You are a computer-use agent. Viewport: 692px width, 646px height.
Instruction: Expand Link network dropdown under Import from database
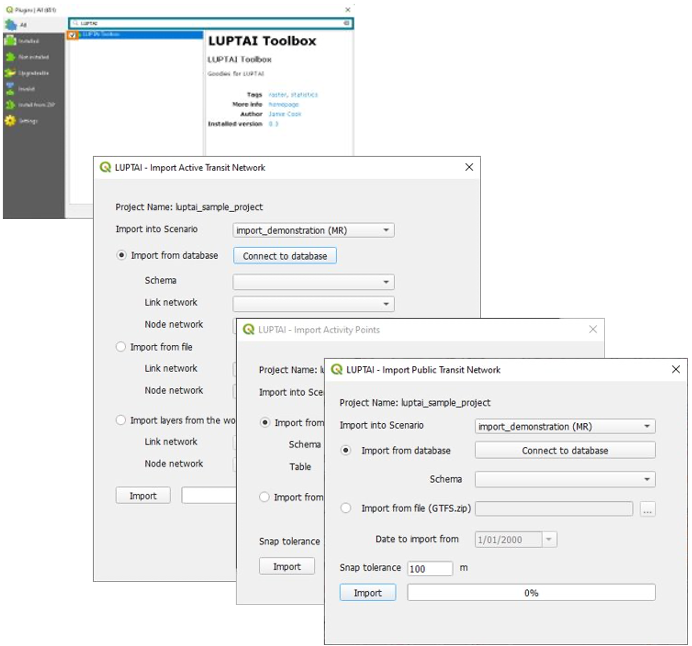313,304
